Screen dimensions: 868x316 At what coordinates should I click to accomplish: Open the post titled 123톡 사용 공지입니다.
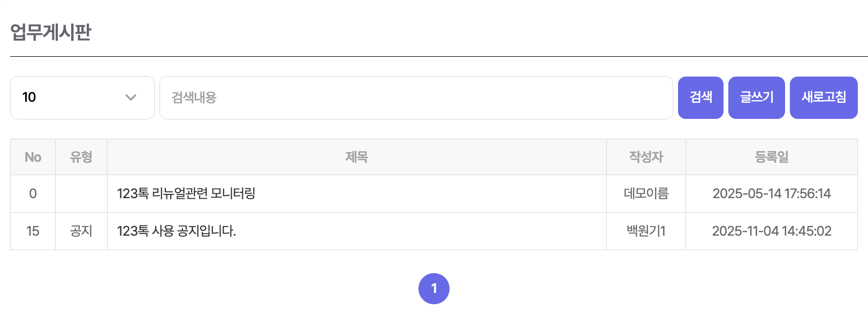tap(177, 231)
